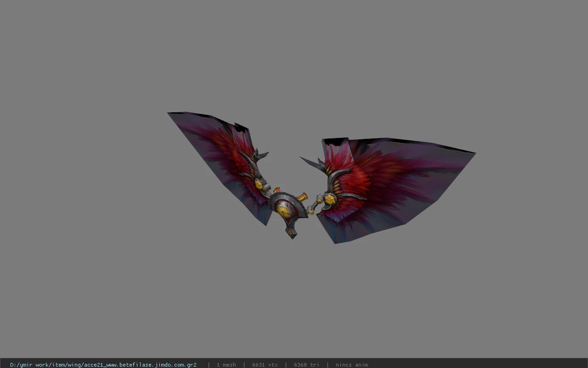
Task: Click the '6360 tri' triangle count
Action: tap(306, 365)
